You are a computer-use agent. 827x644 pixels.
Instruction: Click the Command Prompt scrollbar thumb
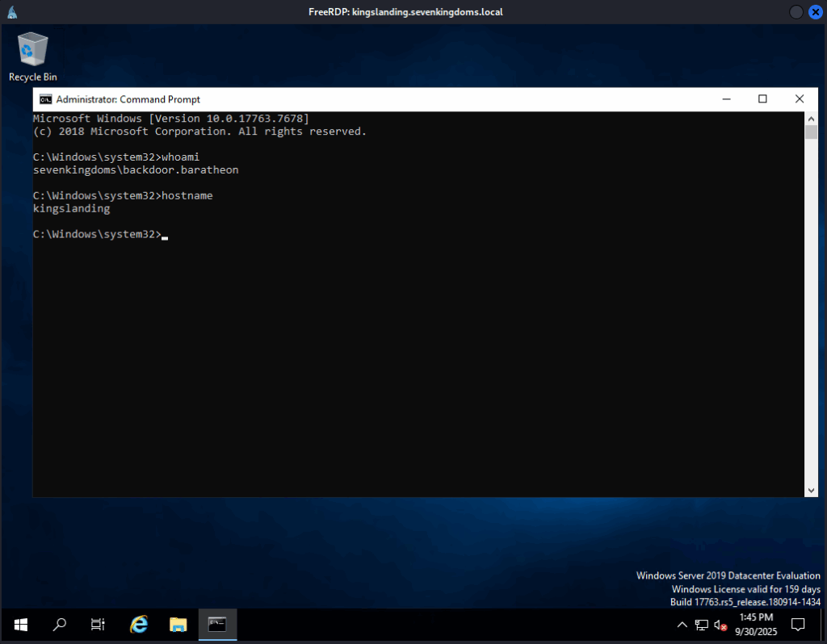coord(811,132)
